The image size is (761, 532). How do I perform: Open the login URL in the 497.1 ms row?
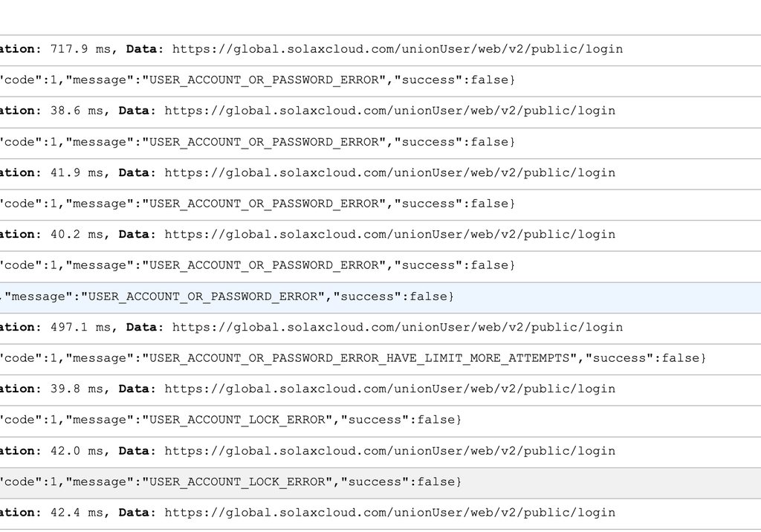coord(397,328)
